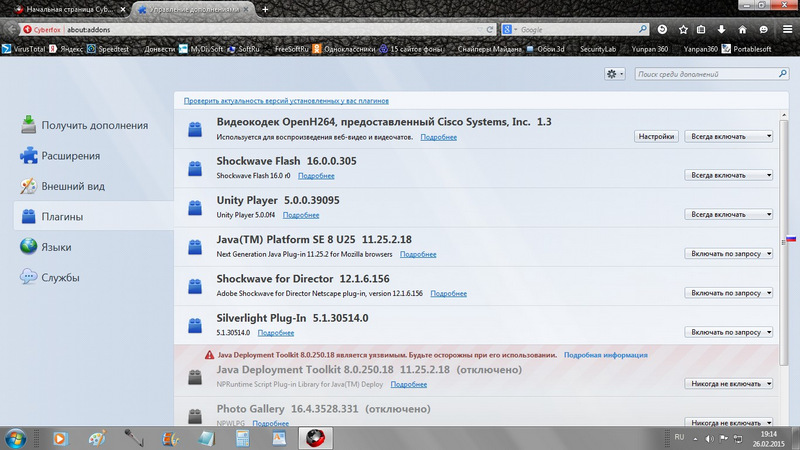Viewport: 800px width, 450px height.
Task: Open Получить дополнения section
Action: tap(85, 125)
